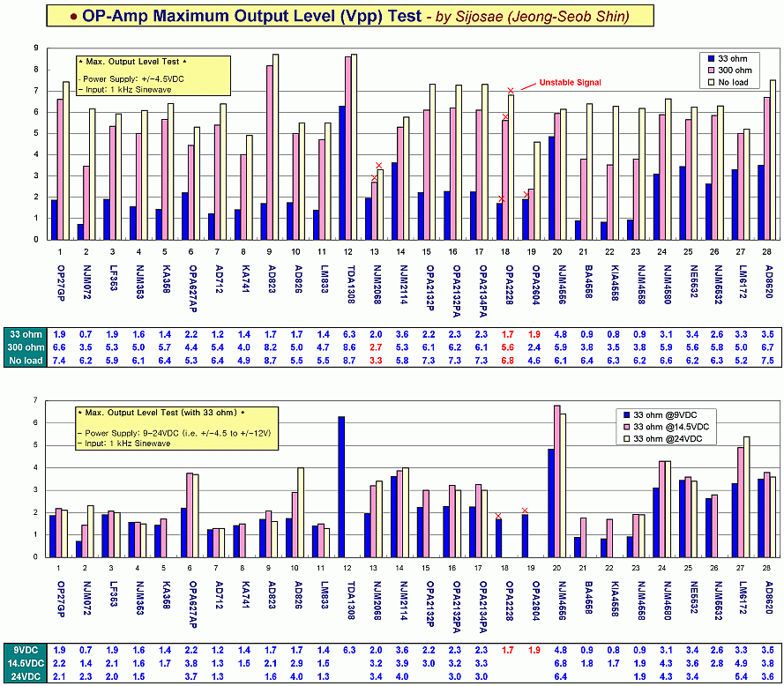The height and width of the screenshot is (686, 784).
Task: Click the 6.3 value for TDA1308 at 9VDC
Action: 349,650
